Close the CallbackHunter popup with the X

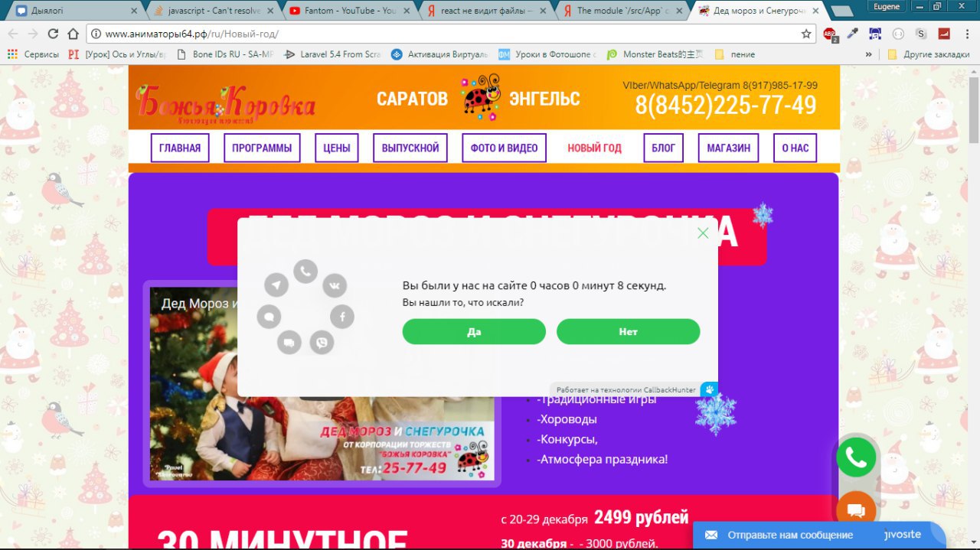[x=703, y=233]
